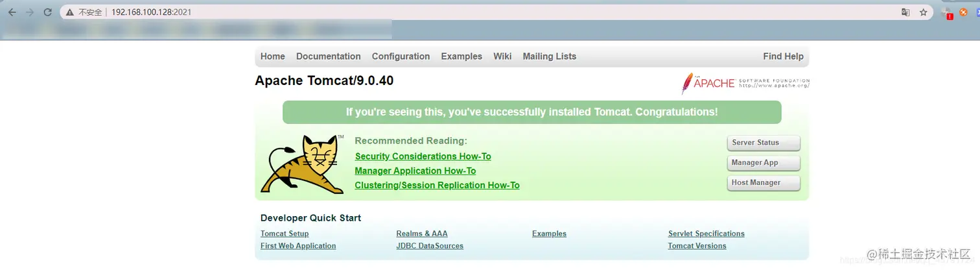Open the Configuration navigation item
Viewport: 980px width, 270px height.
click(x=401, y=56)
